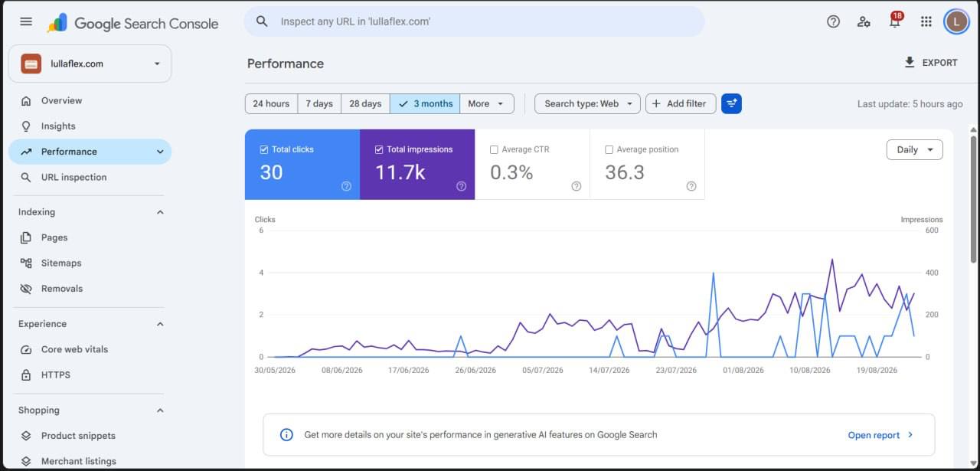Click the Performance page heading
The height and width of the screenshot is (471, 980).
[286, 64]
